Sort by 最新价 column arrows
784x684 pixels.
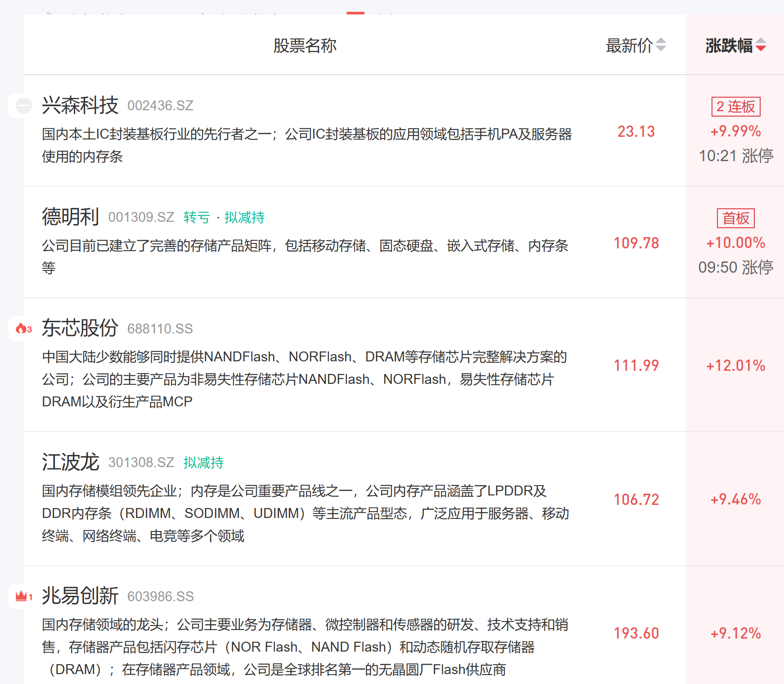(661, 45)
